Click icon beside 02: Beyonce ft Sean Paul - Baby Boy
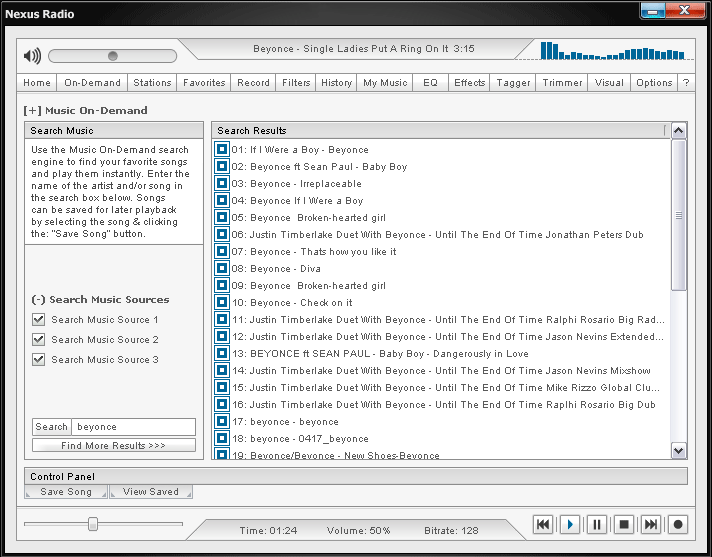Screen dimensions: 712x557 coord(222,166)
